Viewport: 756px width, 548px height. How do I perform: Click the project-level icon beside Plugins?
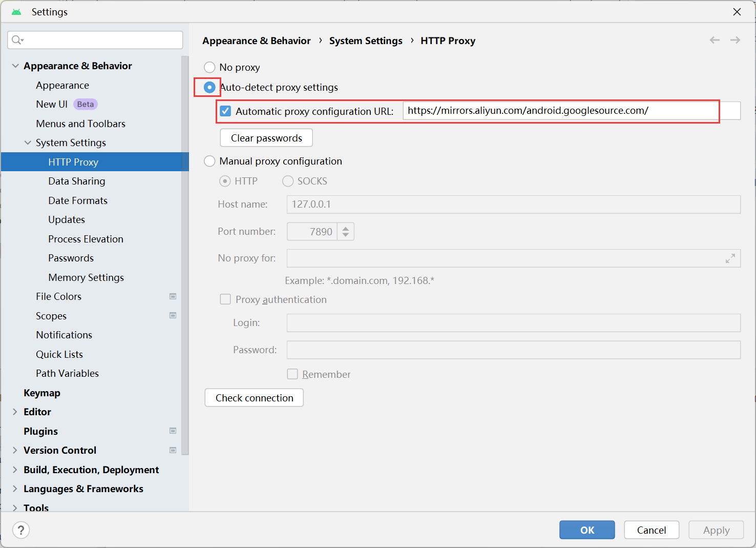[x=173, y=431]
